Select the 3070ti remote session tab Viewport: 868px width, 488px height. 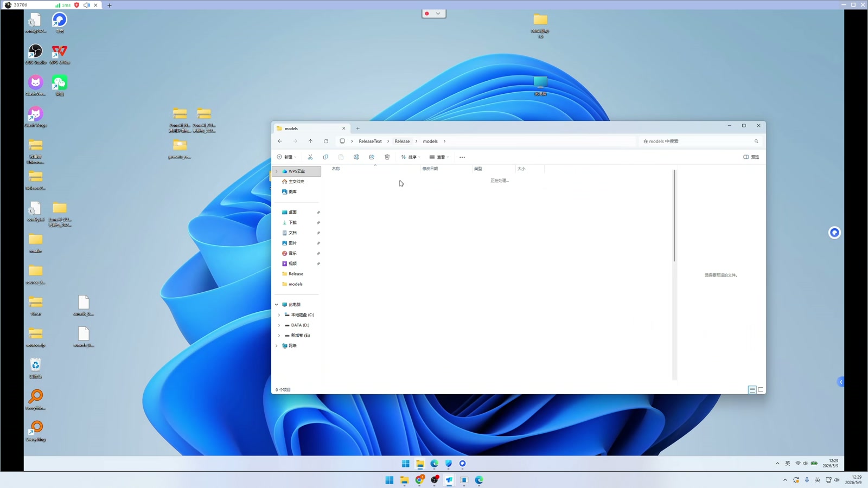click(52, 5)
